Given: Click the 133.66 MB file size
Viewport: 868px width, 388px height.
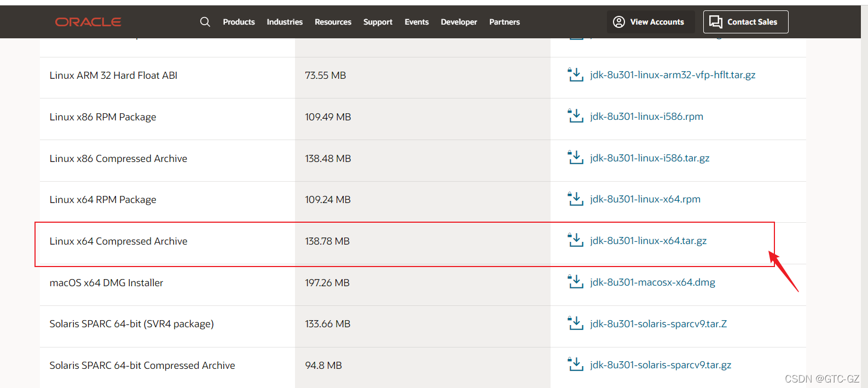Looking at the screenshot, I should 327,324.
